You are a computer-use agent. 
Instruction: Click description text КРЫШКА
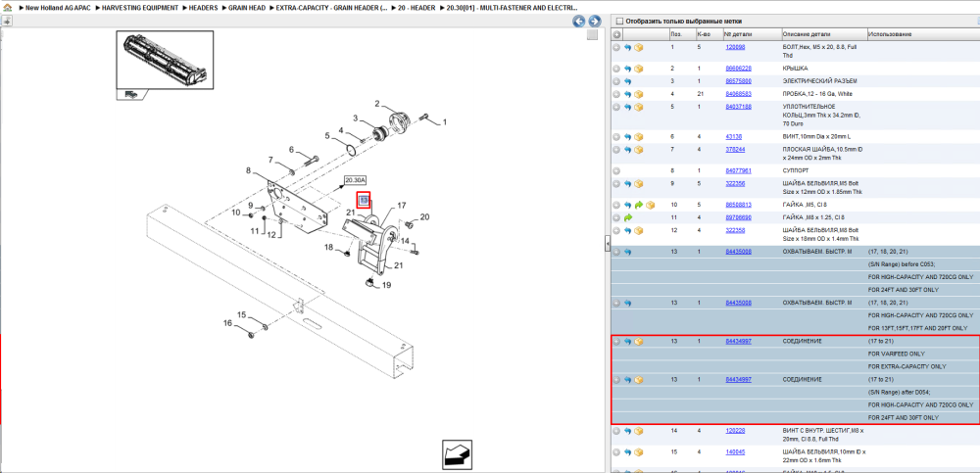794,69
